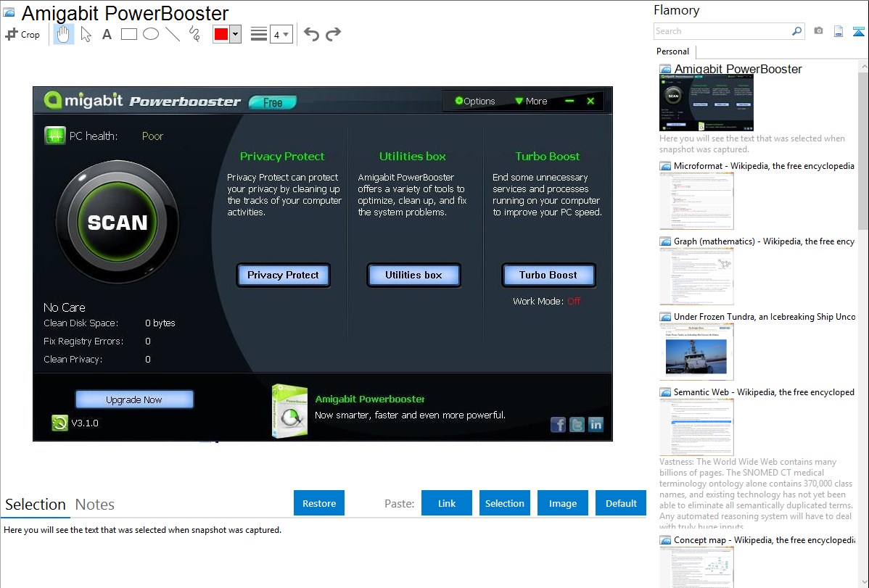Minimize the Powerbooster window
869x588 pixels.
pyautogui.click(x=569, y=101)
